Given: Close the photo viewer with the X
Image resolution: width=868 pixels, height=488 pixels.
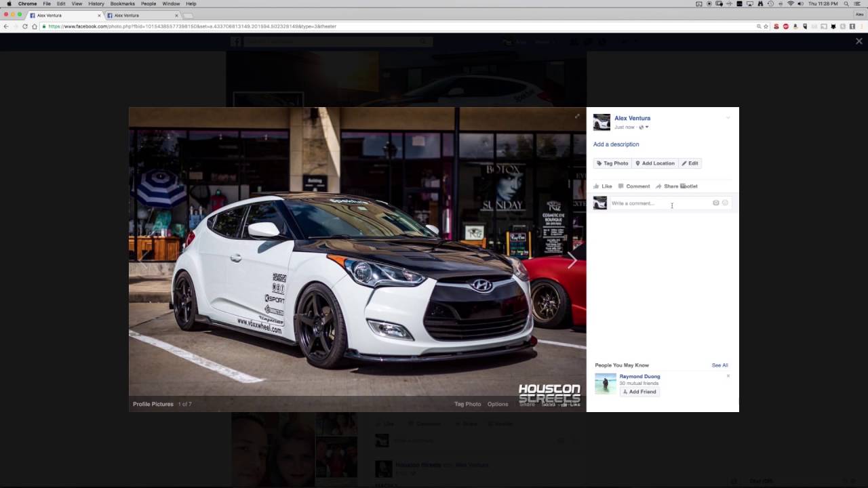Looking at the screenshot, I should click(x=859, y=41).
